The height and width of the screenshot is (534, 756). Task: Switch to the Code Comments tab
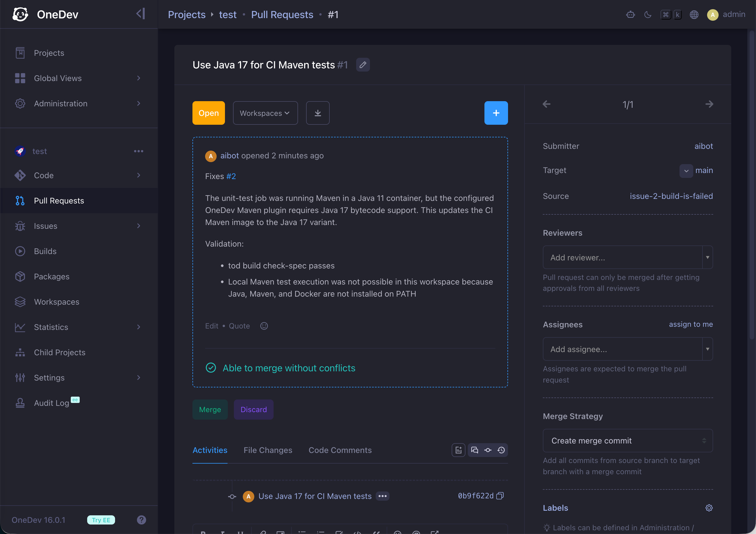pyautogui.click(x=340, y=450)
